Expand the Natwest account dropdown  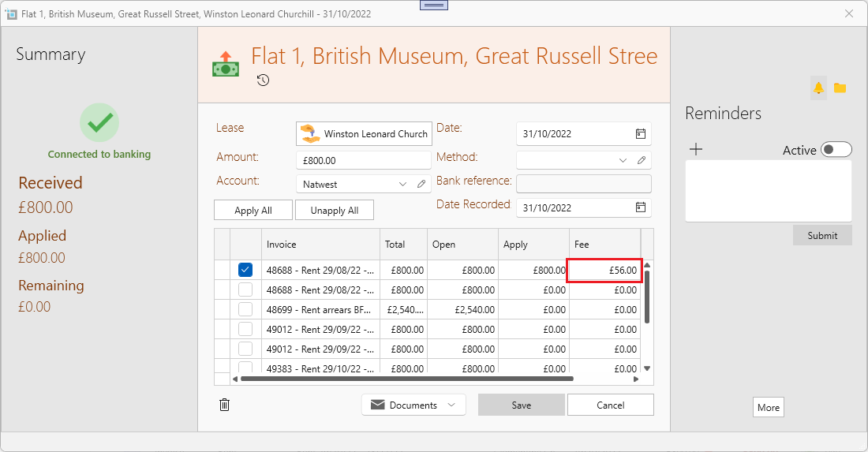[403, 184]
